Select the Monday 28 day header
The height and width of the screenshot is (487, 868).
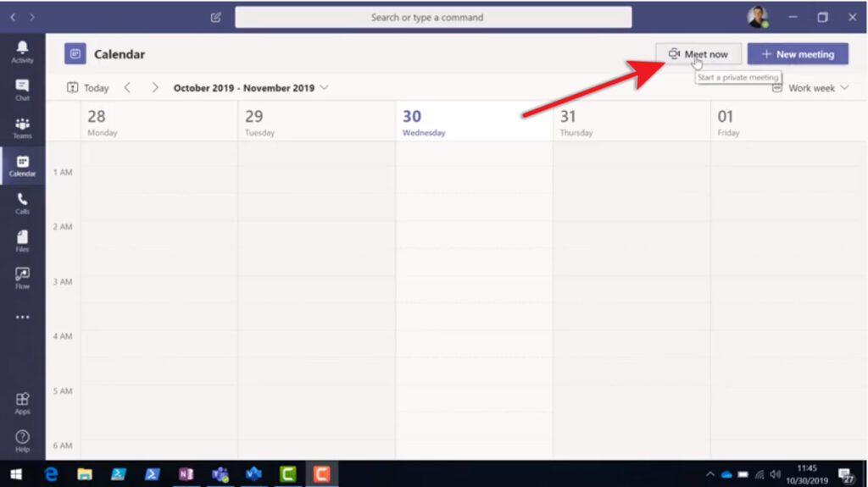coord(159,122)
